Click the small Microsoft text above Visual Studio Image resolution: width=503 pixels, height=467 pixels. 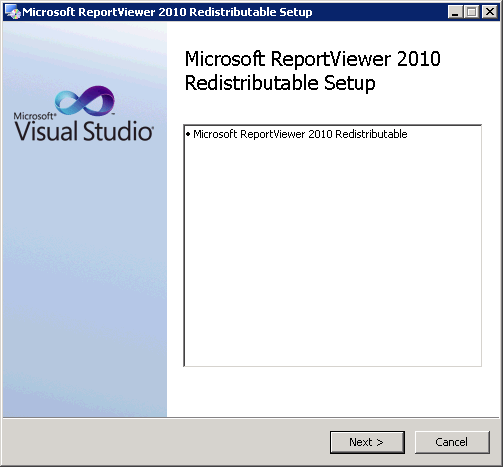34,116
